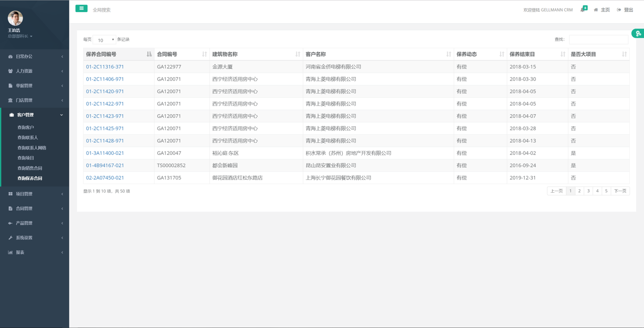Image resolution: width=644 pixels, height=328 pixels.
Task: Click inside the 查找 search field
Action: (x=599, y=39)
